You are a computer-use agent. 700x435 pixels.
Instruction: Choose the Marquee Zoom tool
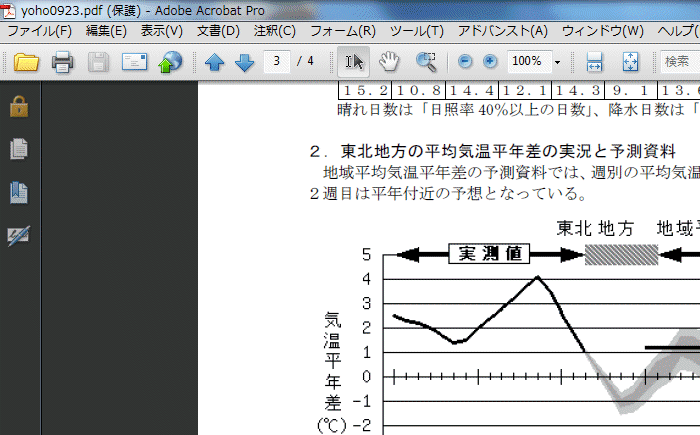[x=426, y=62]
